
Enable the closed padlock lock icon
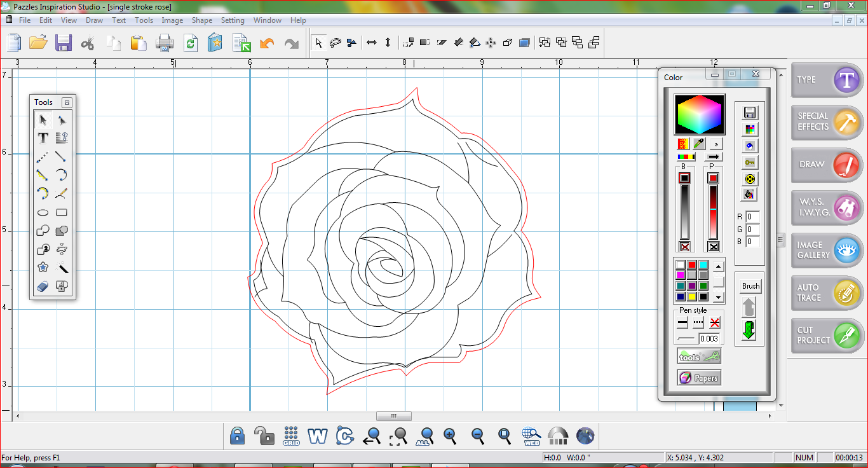coord(237,436)
